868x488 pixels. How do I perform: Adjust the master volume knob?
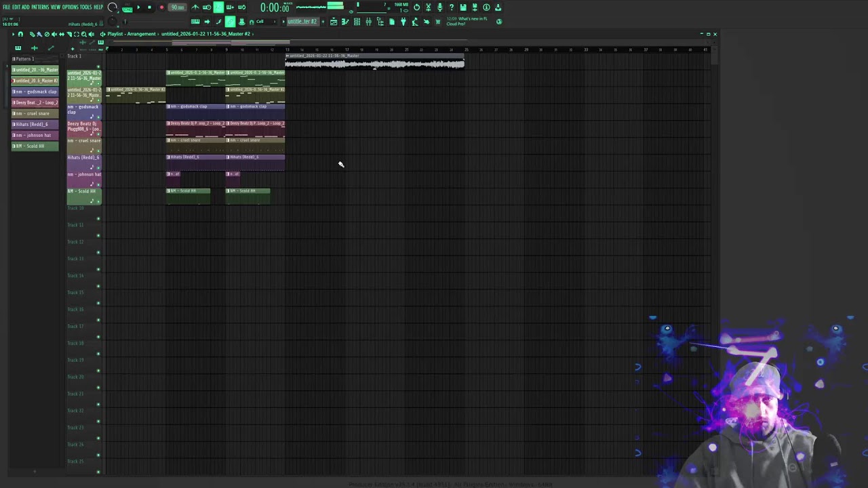pyautogui.click(x=112, y=7)
